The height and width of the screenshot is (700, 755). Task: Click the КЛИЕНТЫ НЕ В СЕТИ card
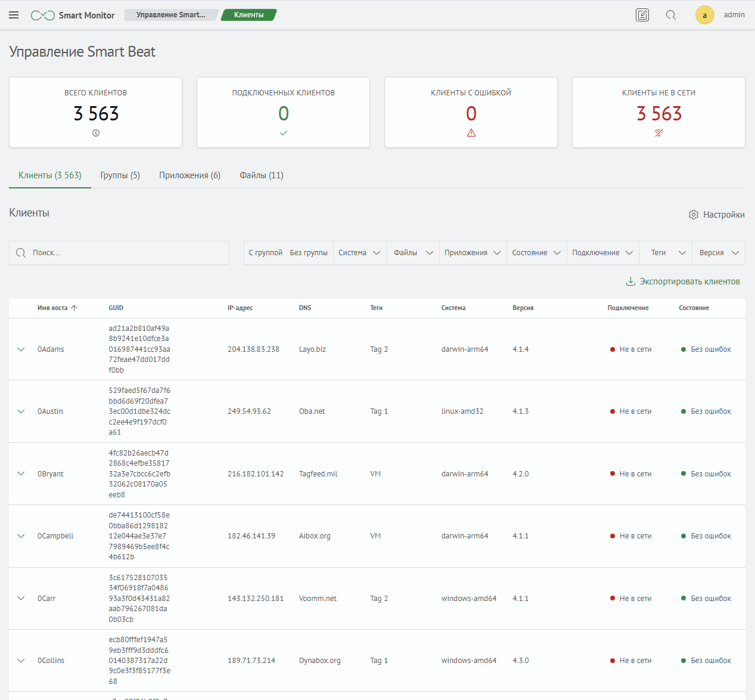pyautogui.click(x=659, y=112)
